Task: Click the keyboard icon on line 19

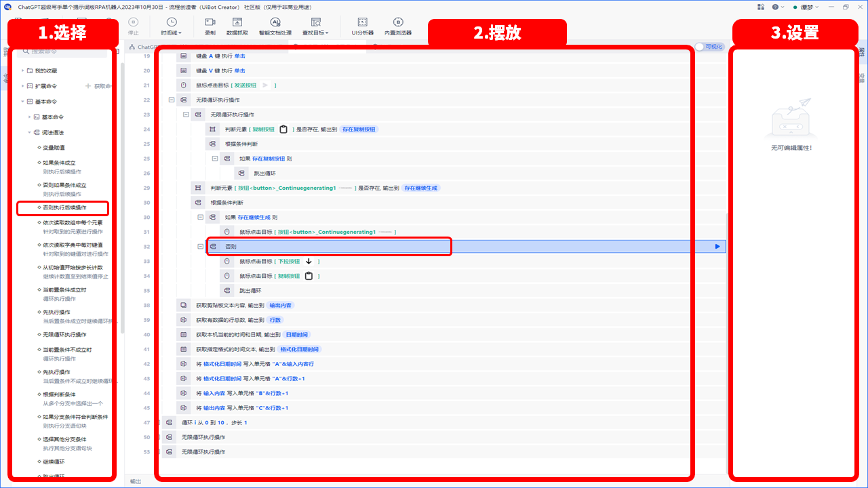Action: [x=183, y=56]
